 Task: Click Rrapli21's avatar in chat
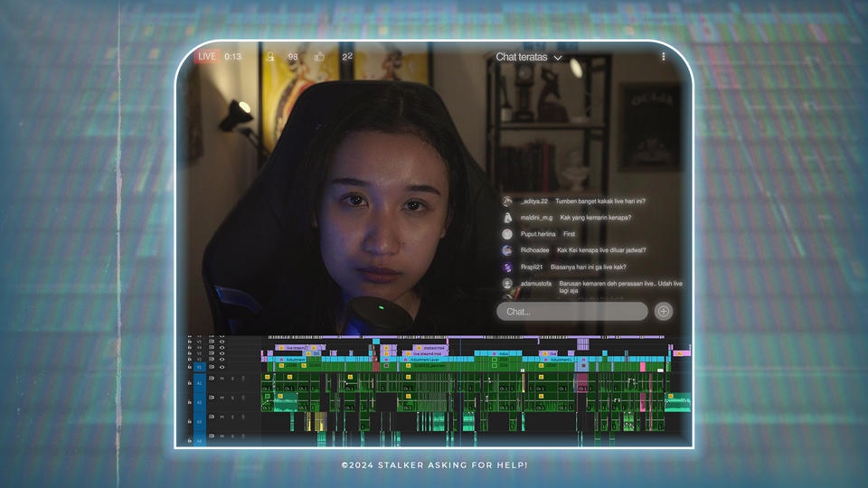tap(507, 267)
